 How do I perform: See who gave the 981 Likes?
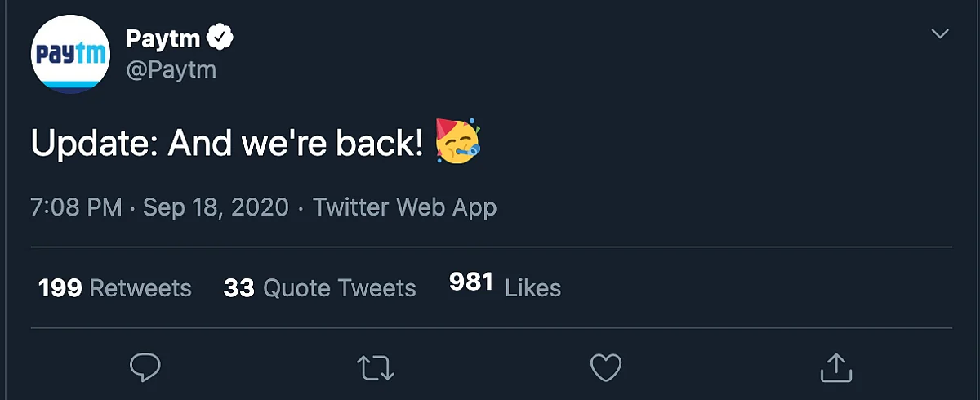click(505, 286)
